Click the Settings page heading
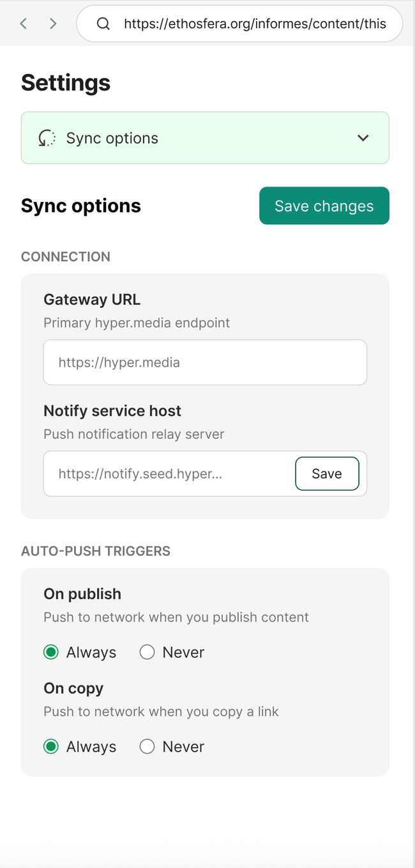Viewport: 415px width, 868px height. tap(66, 82)
